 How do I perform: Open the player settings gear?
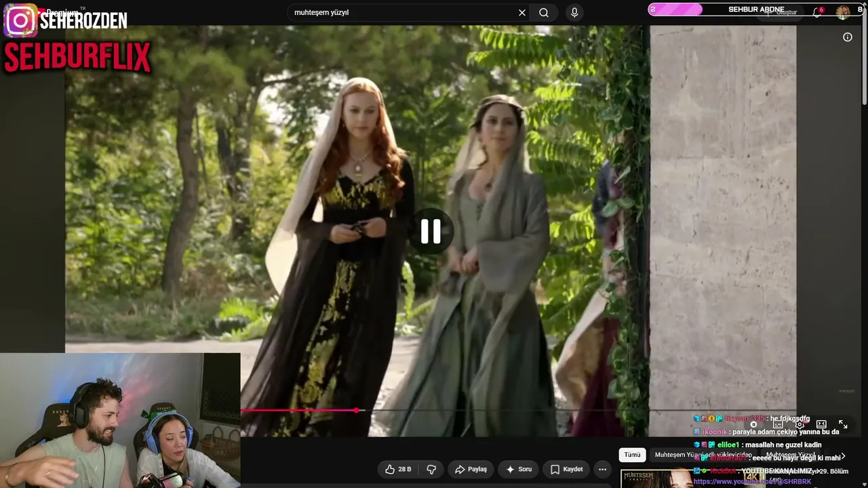point(800,424)
